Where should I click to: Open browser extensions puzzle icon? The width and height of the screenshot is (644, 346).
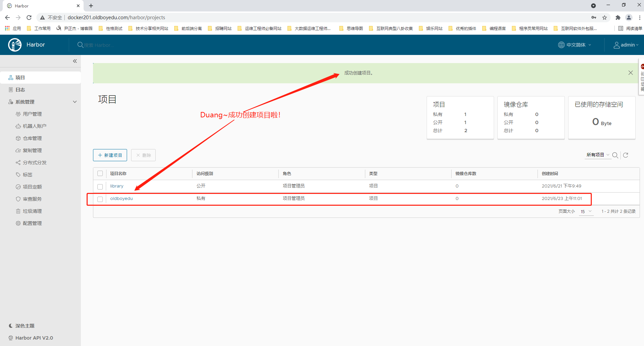click(618, 18)
